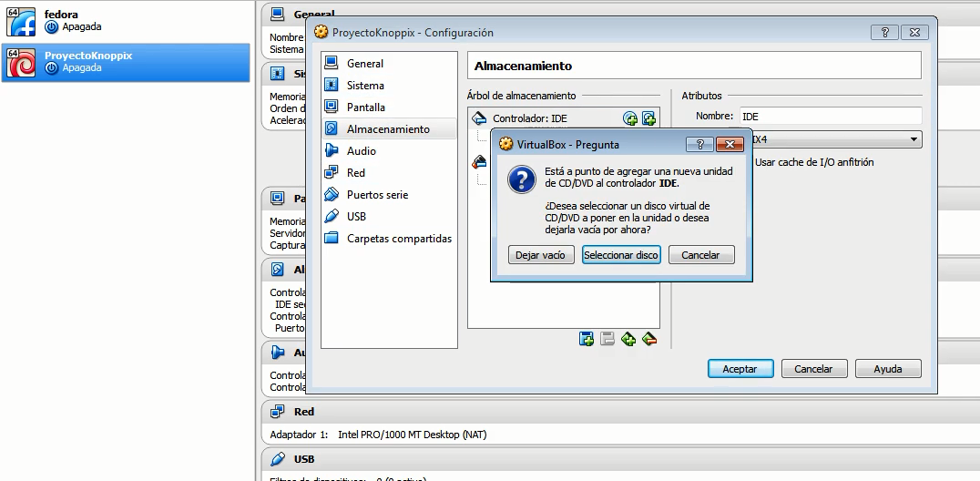Select fedora VM in machine list

pos(125,21)
